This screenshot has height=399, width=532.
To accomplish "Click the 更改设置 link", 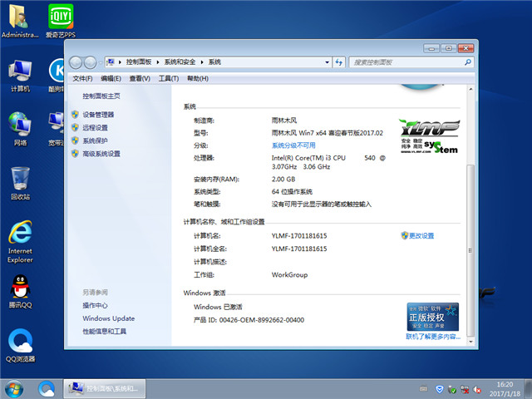I will [x=421, y=235].
